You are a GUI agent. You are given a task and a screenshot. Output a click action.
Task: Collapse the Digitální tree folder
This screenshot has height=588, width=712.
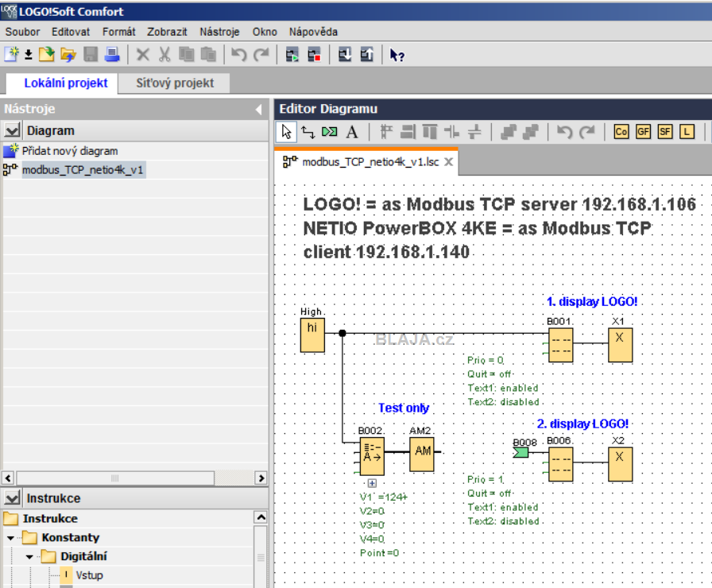[29, 557]
